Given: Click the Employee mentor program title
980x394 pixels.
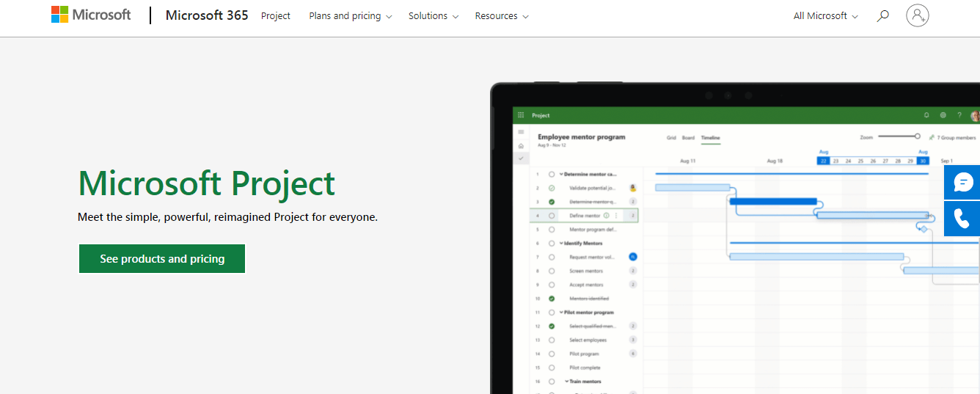Looking at the screenshot, I should [581, 136].
